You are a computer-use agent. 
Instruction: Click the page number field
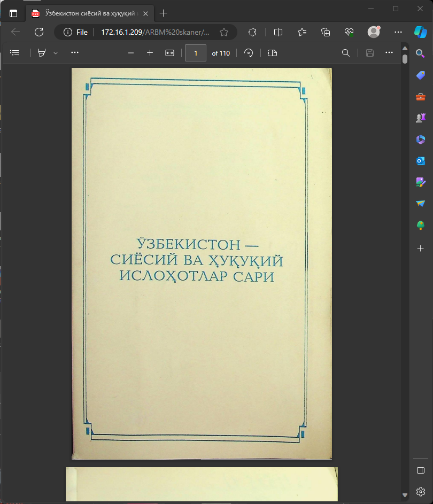click(196, 53)
